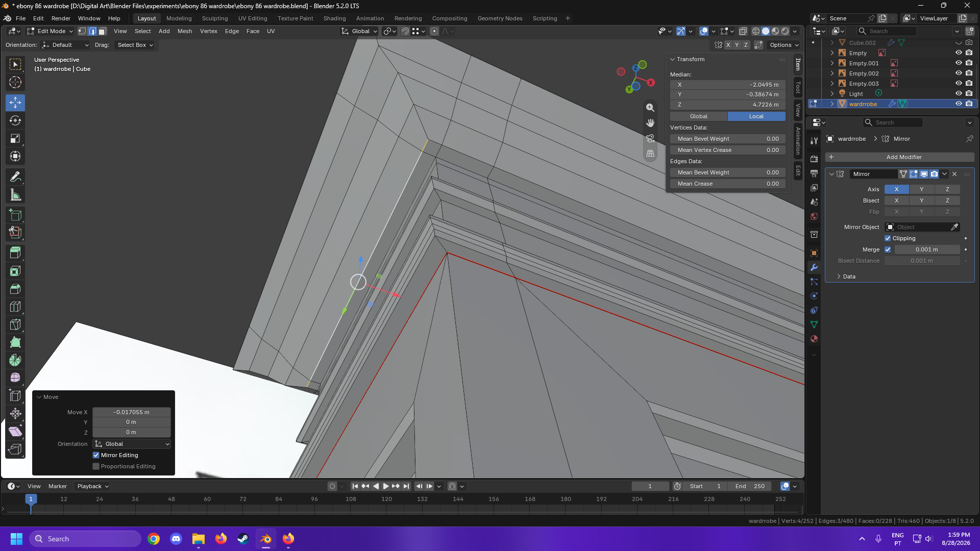Hide the wardrrobe object in viewport

click(959, 104)
